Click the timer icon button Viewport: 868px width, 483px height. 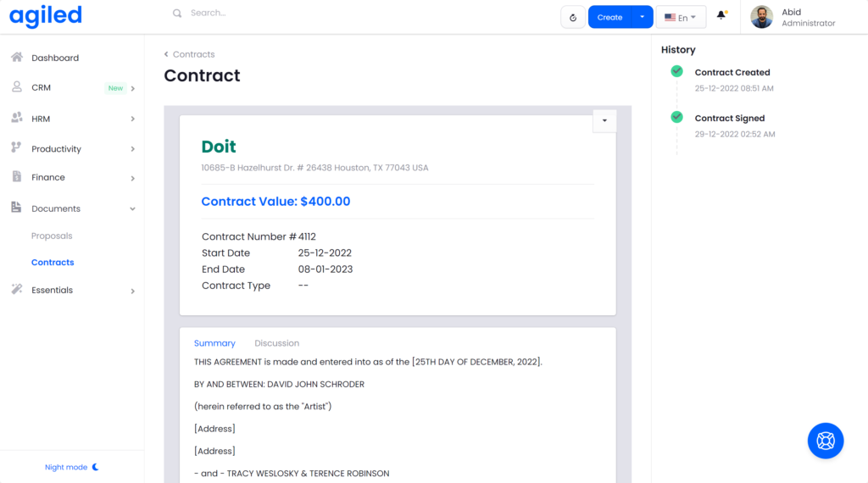pos(573,17)
